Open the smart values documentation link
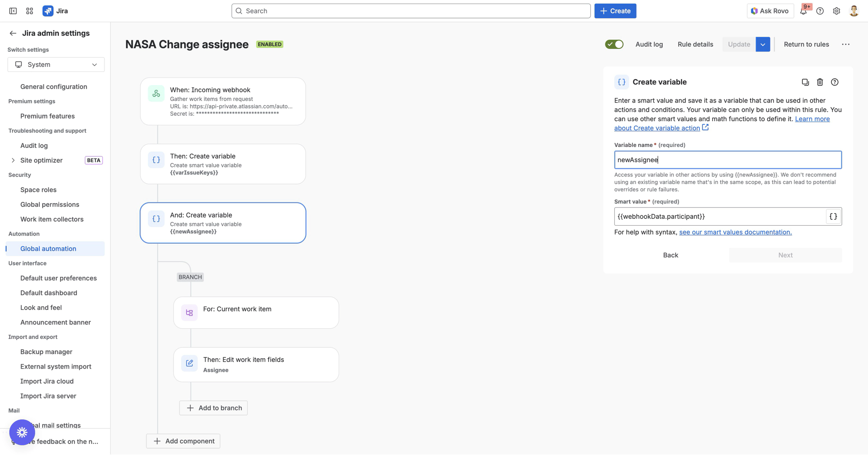 [x=735, y=232]
